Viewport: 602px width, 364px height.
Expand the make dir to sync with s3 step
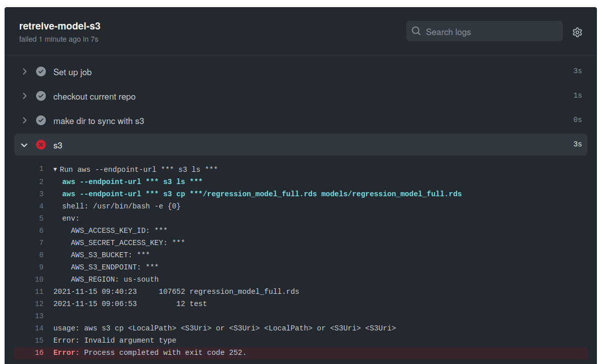(x=24, y=120)
